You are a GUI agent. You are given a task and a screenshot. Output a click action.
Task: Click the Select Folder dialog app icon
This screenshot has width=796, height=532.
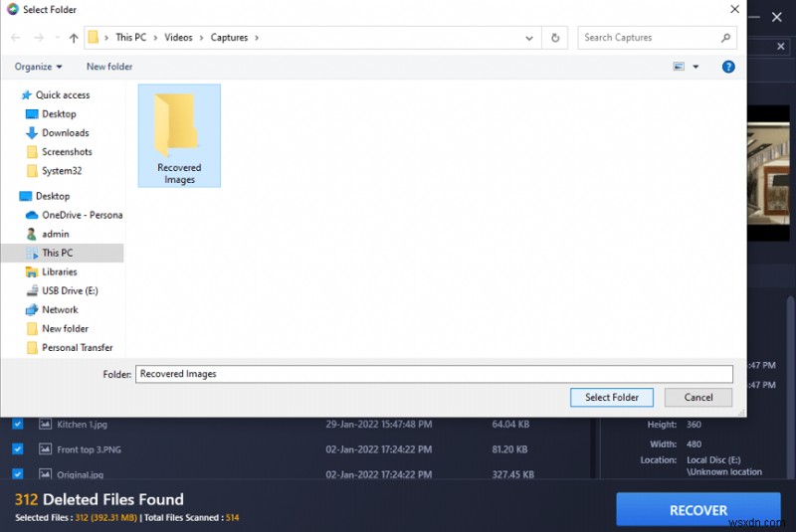coord(13,9)
